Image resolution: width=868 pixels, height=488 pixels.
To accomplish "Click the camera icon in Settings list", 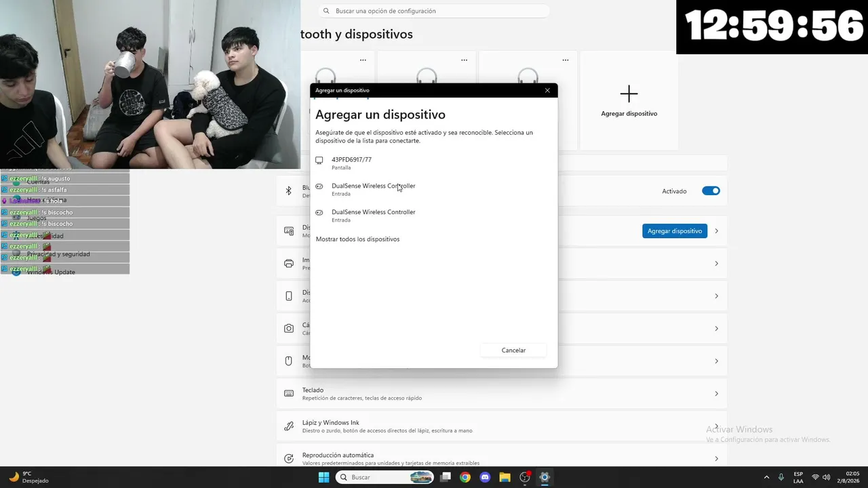I will (x=289, y=329).
